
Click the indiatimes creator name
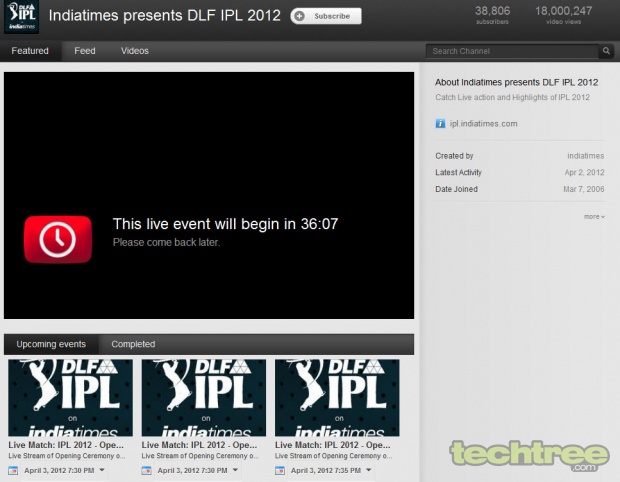pos(586,156)
